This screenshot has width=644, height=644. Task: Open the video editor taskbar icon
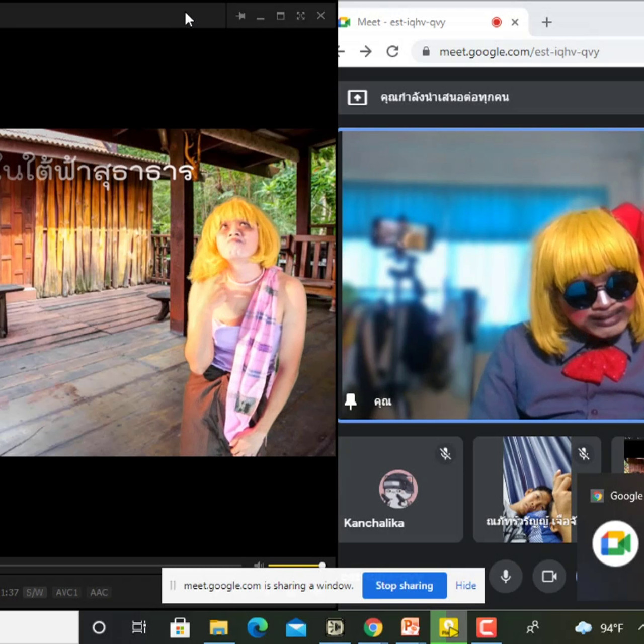click(335, 627)
